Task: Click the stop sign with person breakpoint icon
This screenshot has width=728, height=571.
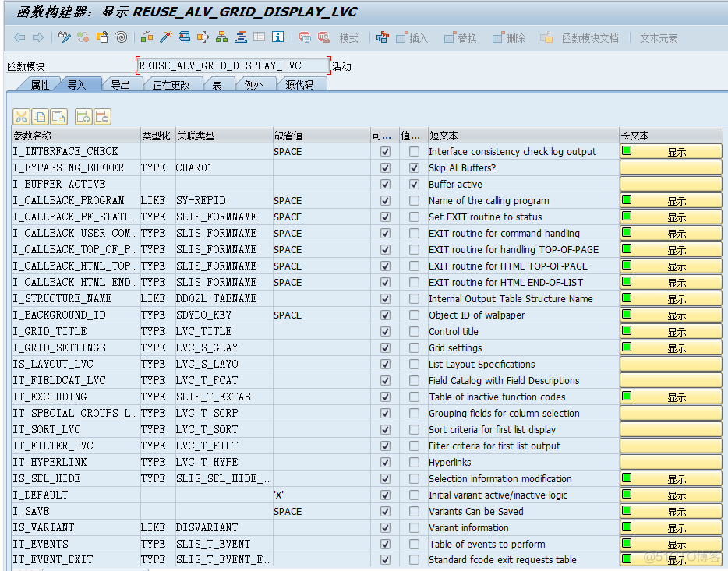Action: click(x=323, y=37)
